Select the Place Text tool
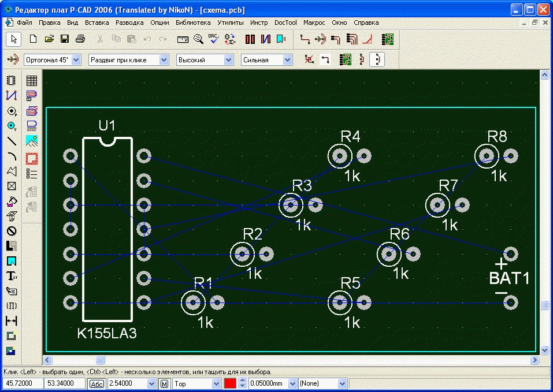This screenshot has width=553, height=392. pos(11,276)
